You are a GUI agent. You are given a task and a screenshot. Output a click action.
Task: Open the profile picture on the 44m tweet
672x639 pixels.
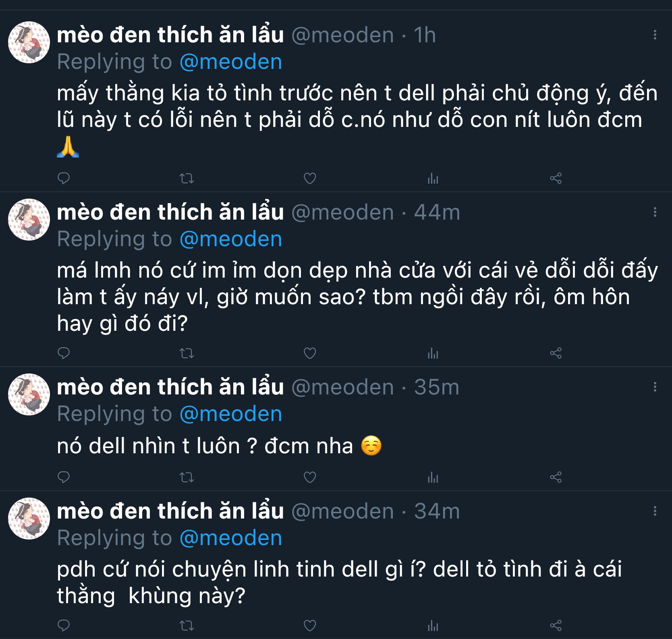pyautogui.click(x=29, y=220)
